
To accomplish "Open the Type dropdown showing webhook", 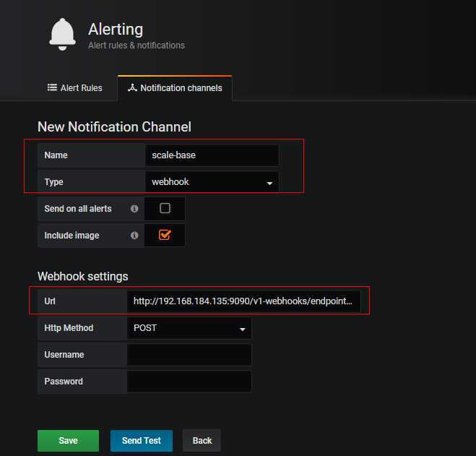I will 212,182.
